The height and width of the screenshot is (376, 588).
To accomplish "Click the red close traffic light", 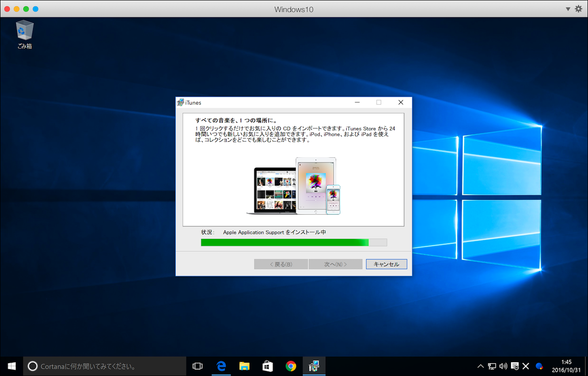I will point(6,9).
